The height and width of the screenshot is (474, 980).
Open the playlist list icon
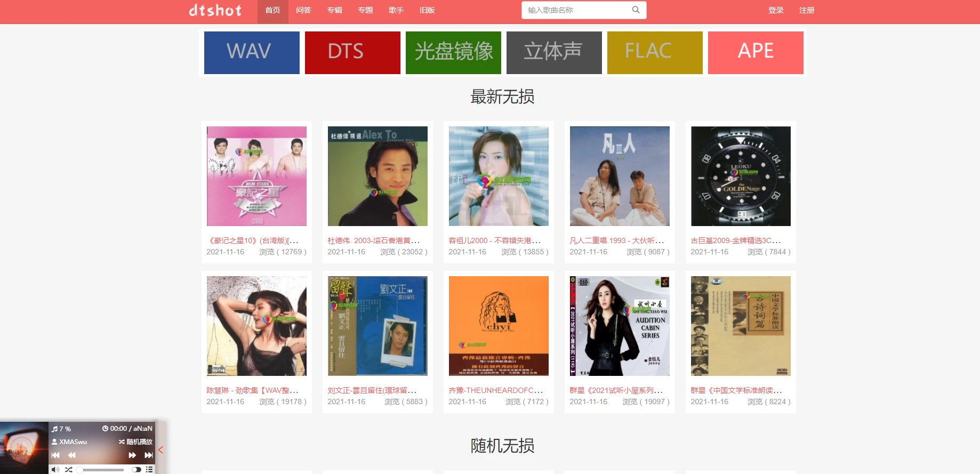point(149,469)
